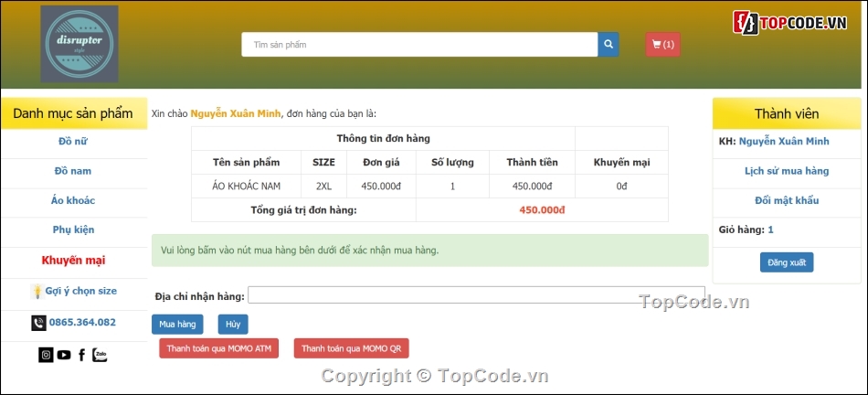Click the Thành viên panel heading
This screenshot has height=395, width=868.
click(x=787, y=113)
